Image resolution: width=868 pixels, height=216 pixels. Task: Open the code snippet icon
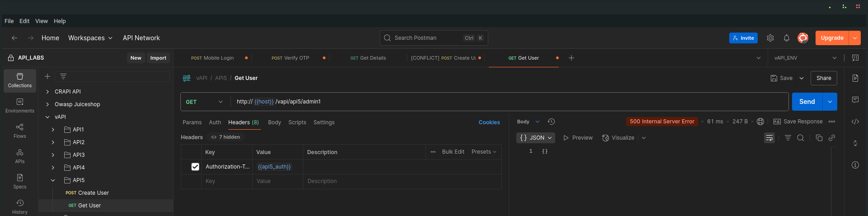tap(855, 122)
